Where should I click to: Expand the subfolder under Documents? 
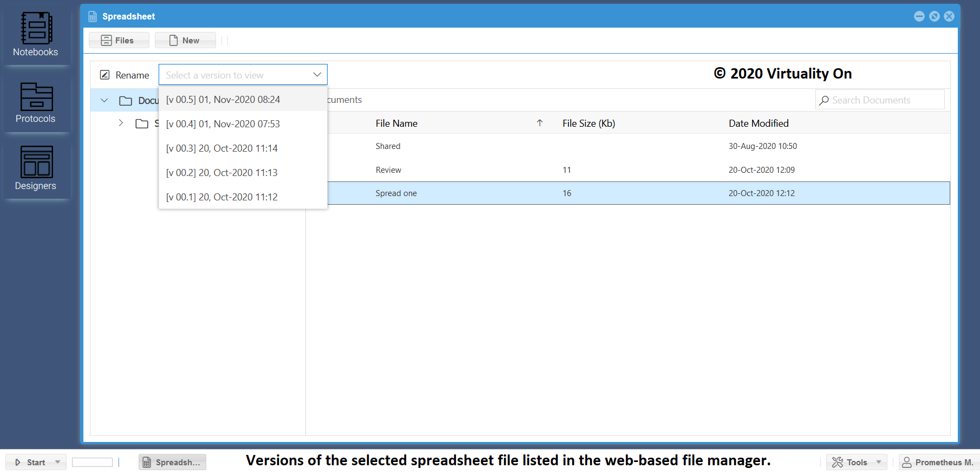point(121,123)
